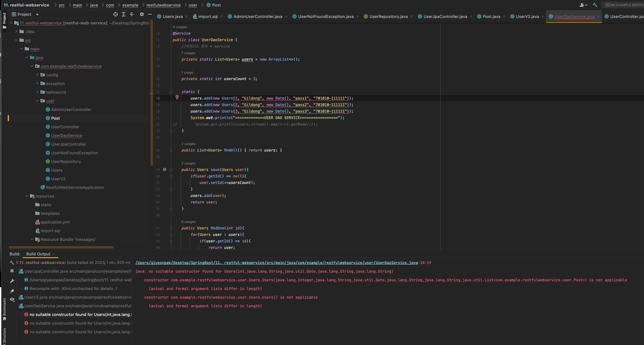Hide the Project panel with minus icon
The image size is (644, 345).
coord(150,14)
